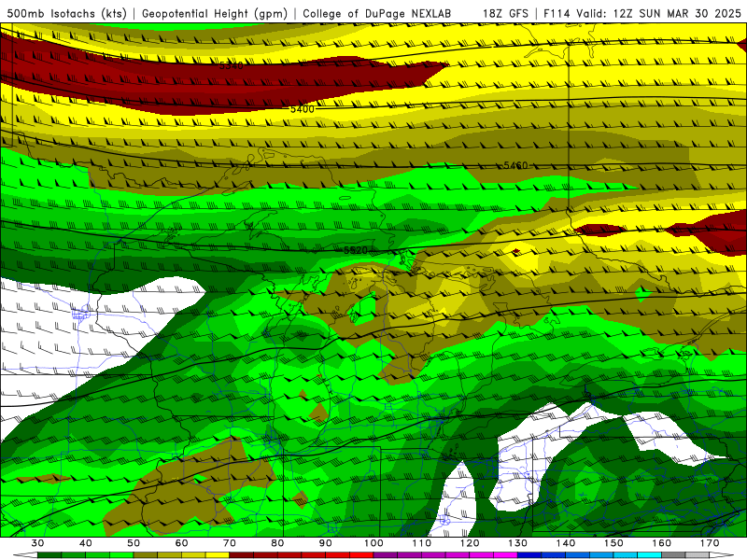
Task: Click the bright red legend swatch left of 100
Action: point(361,555)
